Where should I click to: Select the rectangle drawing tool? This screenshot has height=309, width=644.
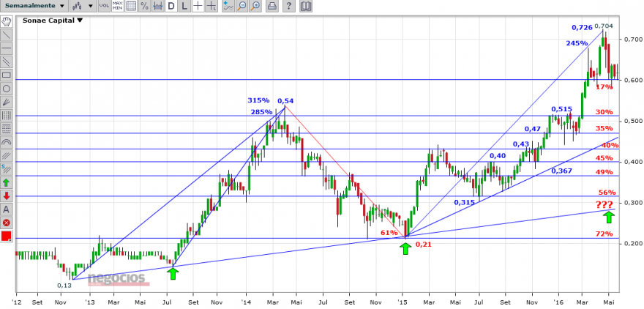point(7,75)
